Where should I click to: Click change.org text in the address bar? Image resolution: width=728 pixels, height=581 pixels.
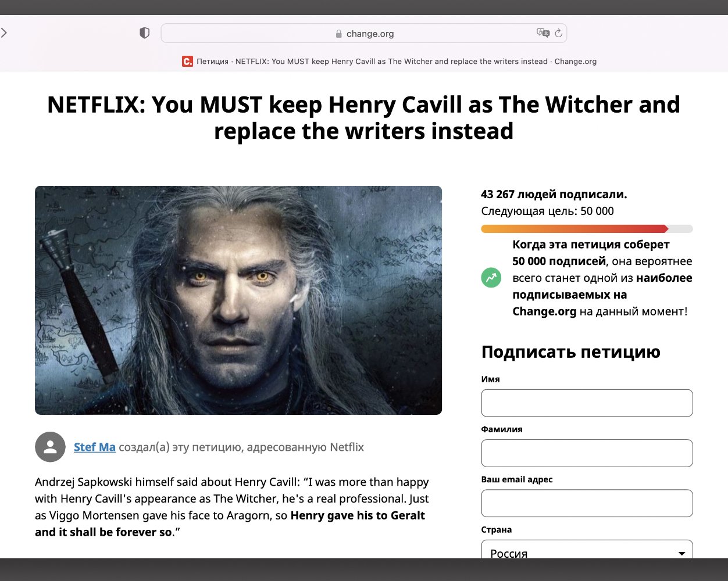point(370,33)
